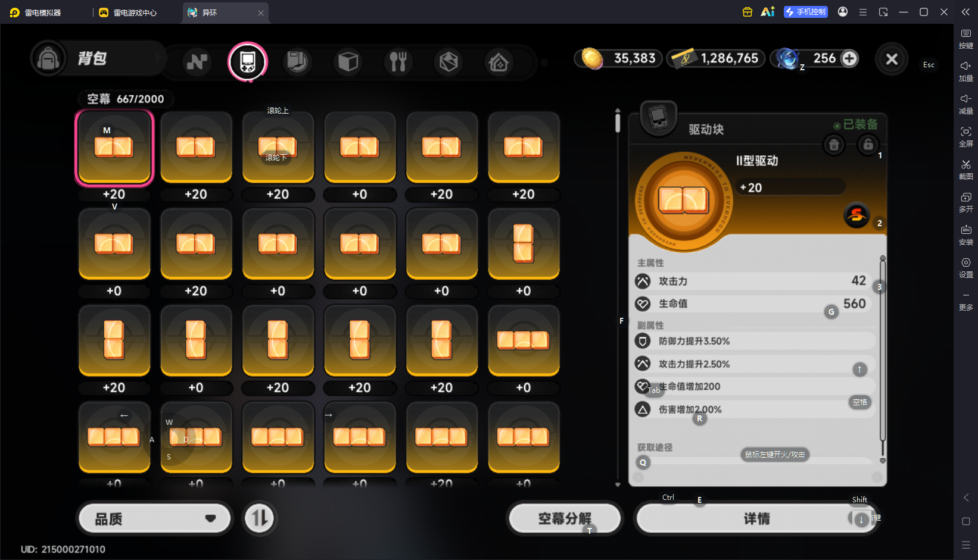This screenshot has height=560, width=978.
Task: Increase volume with 加量 sidebar icon
Action: click(x=966, y=71)
